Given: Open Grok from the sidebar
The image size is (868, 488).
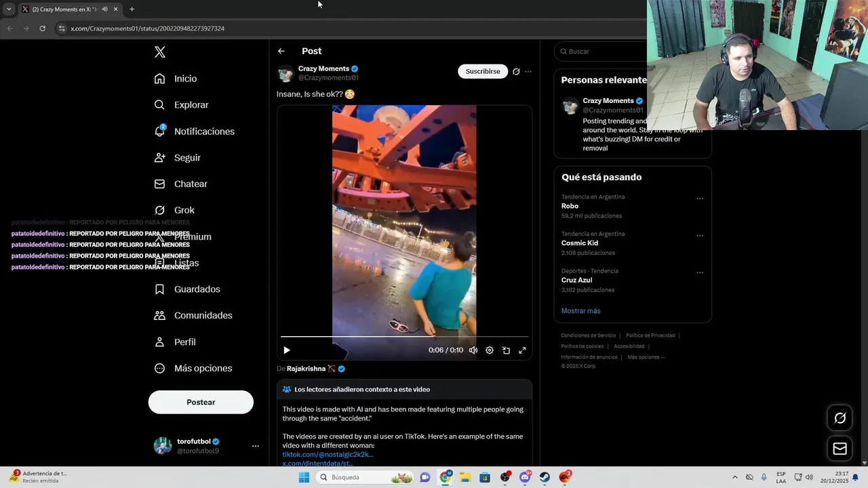Looking at the screenshot, I should point(174,210).
